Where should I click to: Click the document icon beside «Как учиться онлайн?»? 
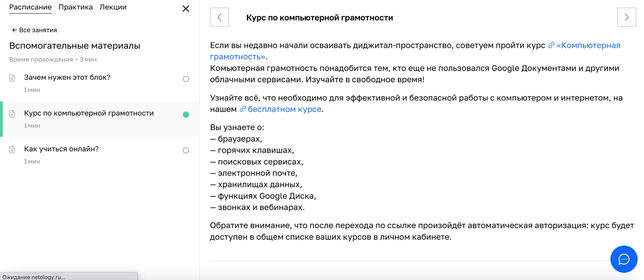(12, 149)
